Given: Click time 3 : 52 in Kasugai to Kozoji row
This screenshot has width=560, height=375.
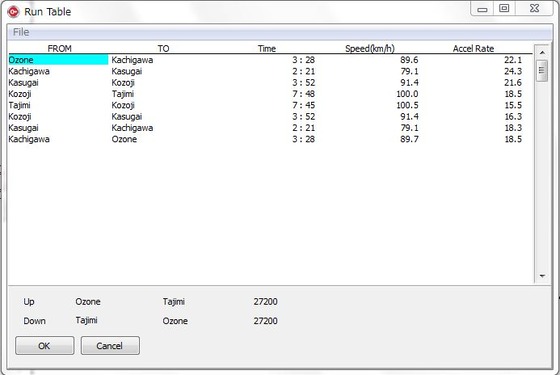Looking at the screenshot, I should point(304,82).
